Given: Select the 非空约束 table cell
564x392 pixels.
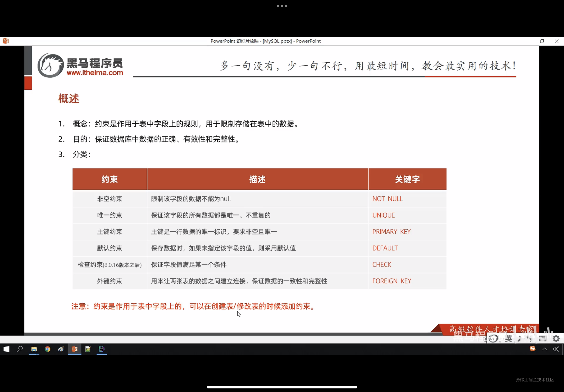Looking at the screenshot, I should (109, 199).
